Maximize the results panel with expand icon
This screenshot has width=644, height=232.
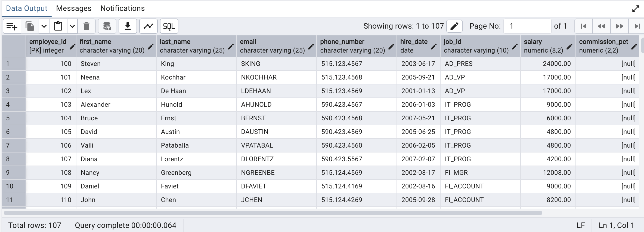(x=636, y=9)
